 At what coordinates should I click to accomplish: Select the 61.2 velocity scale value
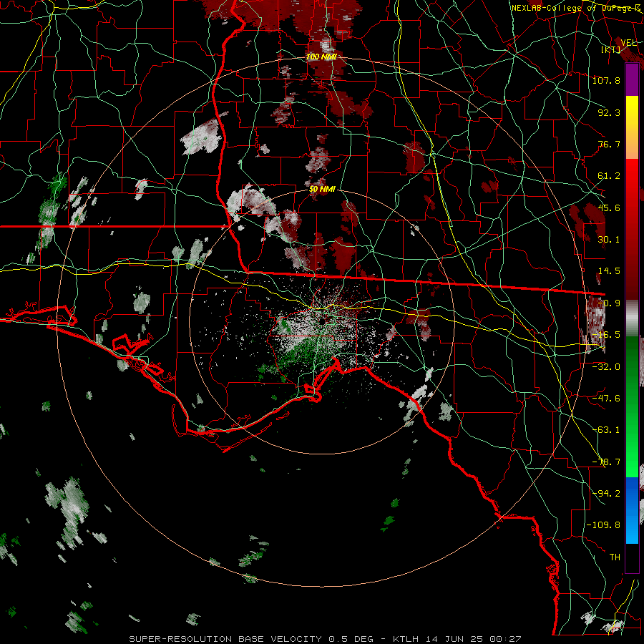(609, 176)
